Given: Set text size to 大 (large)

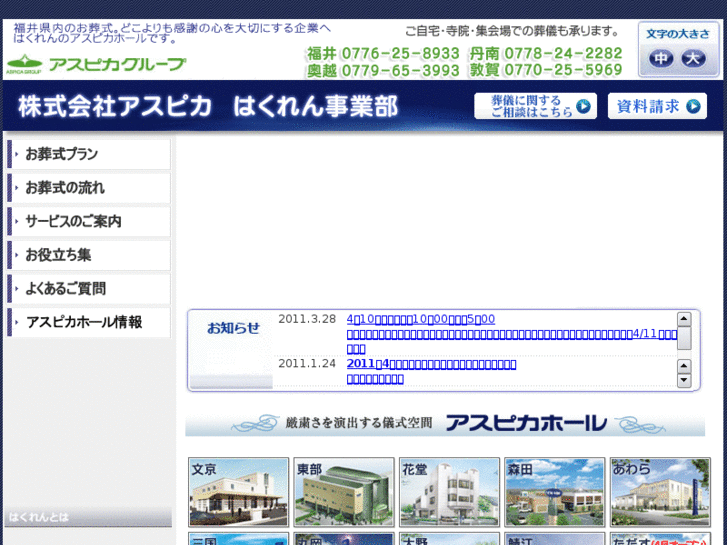Looking at the screenshot, I should pos(693,58).
